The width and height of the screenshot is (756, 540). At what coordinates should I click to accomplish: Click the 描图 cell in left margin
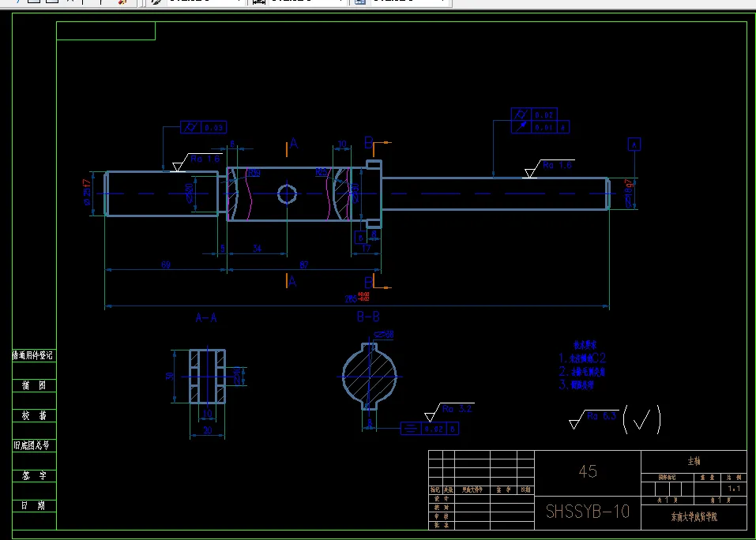point(34,385)
